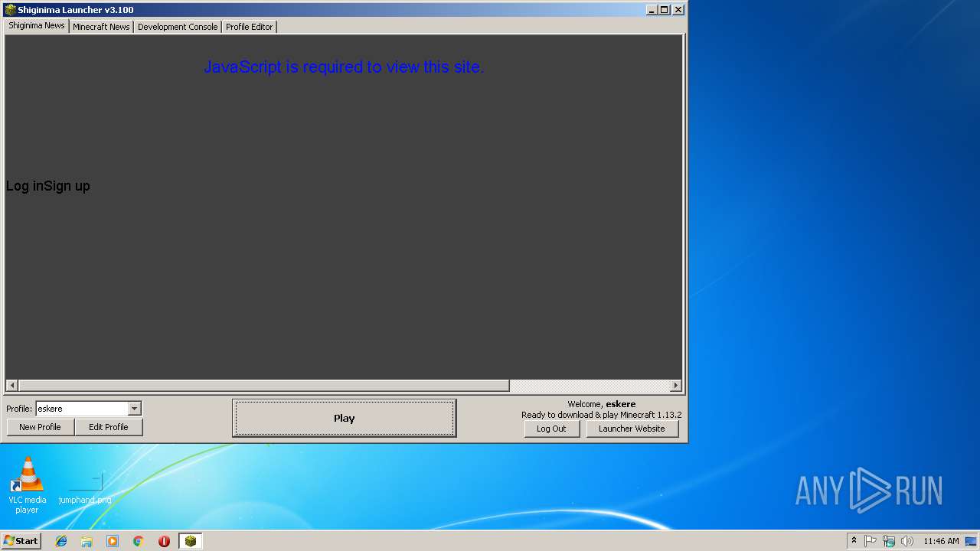
Task: Click the Show desktop button
Action: pos(971,541)
